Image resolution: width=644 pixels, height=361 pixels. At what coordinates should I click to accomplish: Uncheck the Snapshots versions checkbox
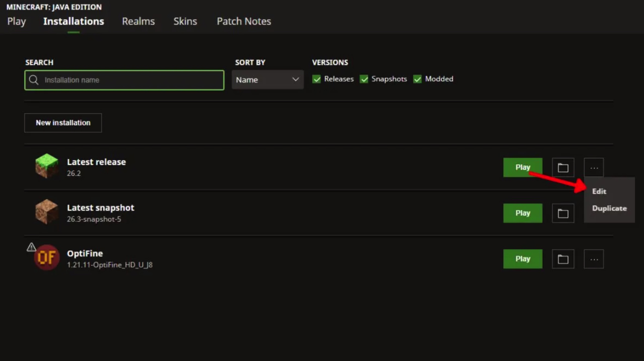[364, 79]
